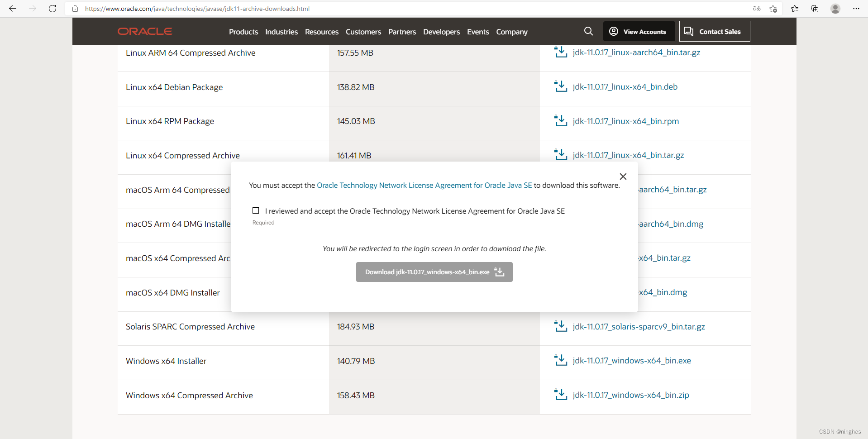This screenshot has width=868, height=439.
Task: Click the browser address bar URL
Action: click(197, 9)
